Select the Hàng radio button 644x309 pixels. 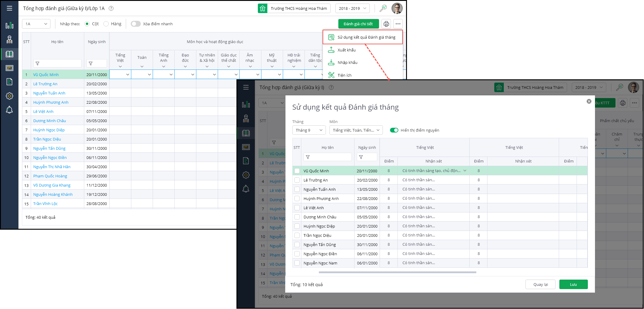106,24
